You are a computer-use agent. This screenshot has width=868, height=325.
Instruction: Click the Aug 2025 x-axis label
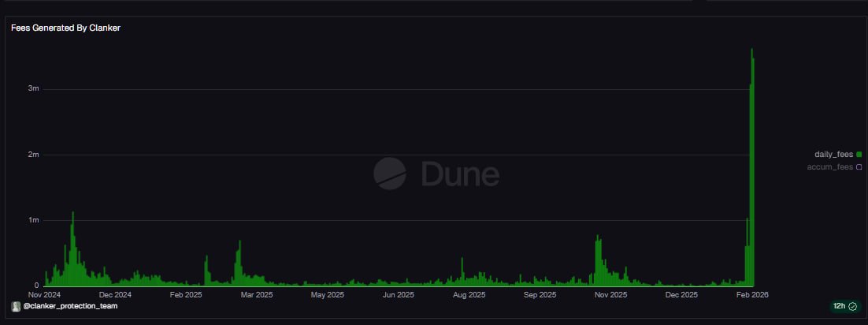[469, 294]
